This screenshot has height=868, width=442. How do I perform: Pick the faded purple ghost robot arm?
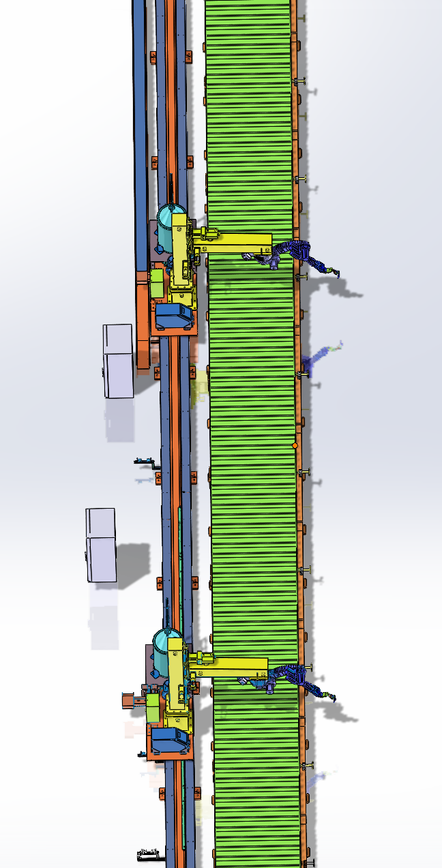[x=319, y=355]
